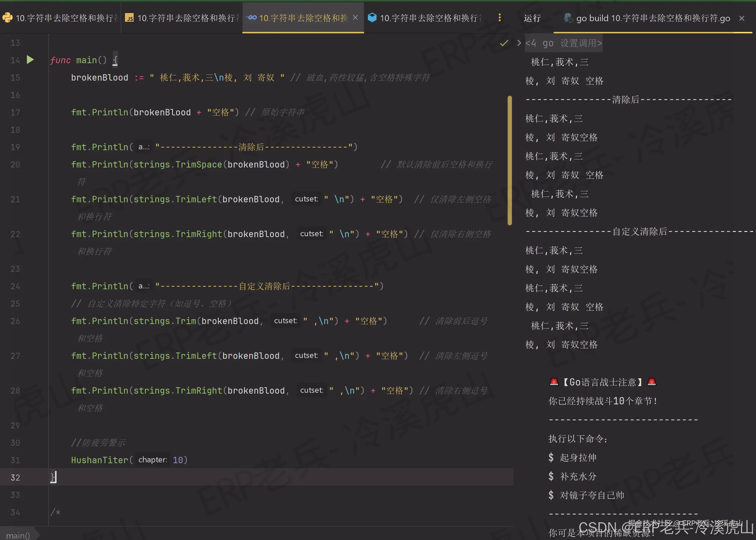Click the JS icon on the second file tab
The image size is (756, 540).
tap(129, 18)
